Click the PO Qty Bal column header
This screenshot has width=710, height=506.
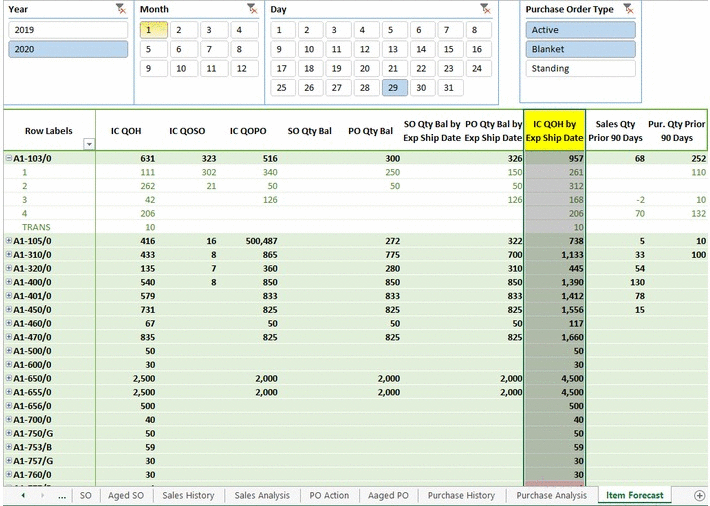[x=370, y=130]
